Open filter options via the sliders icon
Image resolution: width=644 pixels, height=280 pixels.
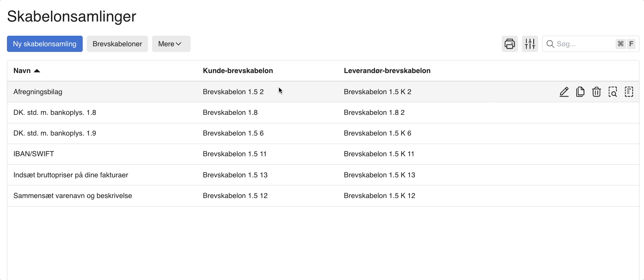pyautogui.click(x=530, y=43)
